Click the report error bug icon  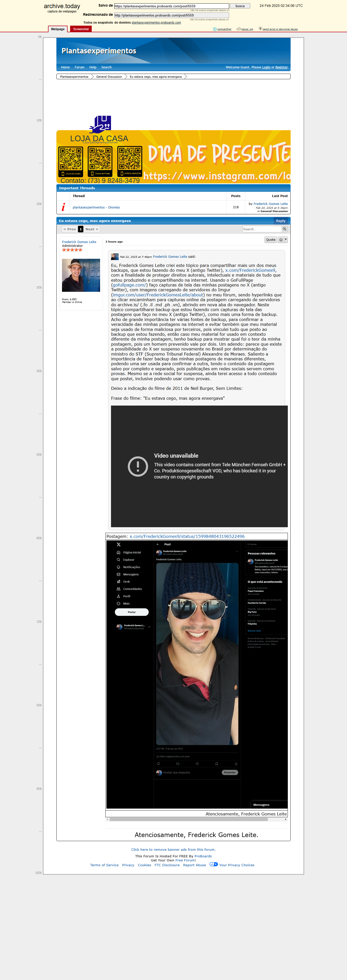point(260,28)
